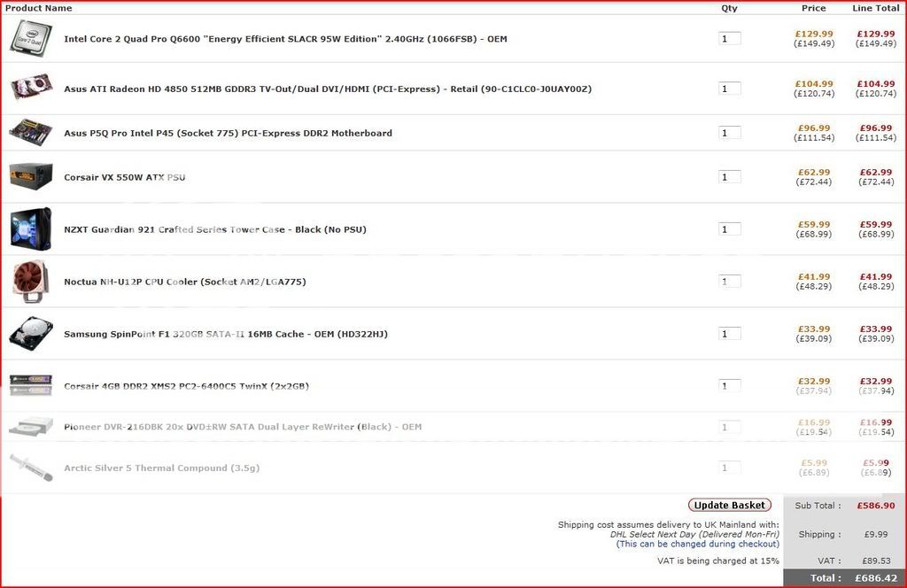Open the Corsair 4GB DDR2 XMS2 TwinX link
This screenshot has width=907, height=588.
click(186, 386)
